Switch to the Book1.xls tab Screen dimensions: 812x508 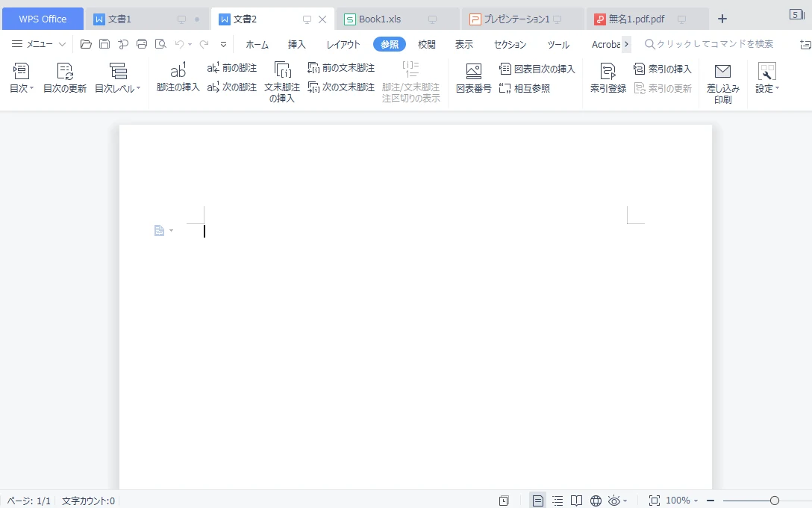pyautogui.click(x=397, y=19)
